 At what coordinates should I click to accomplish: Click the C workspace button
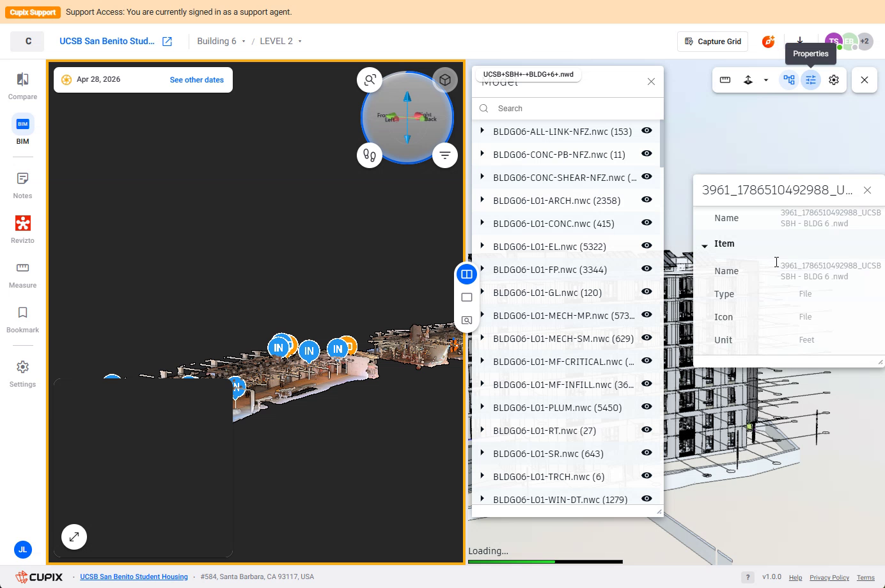coord(27,41)
